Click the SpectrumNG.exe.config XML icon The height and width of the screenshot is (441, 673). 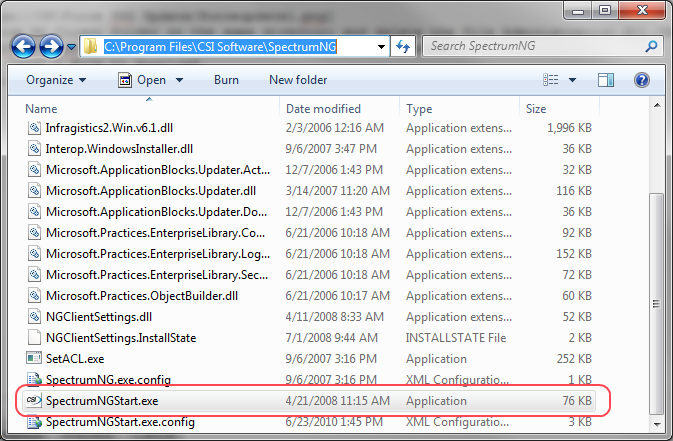pos(34,380)
